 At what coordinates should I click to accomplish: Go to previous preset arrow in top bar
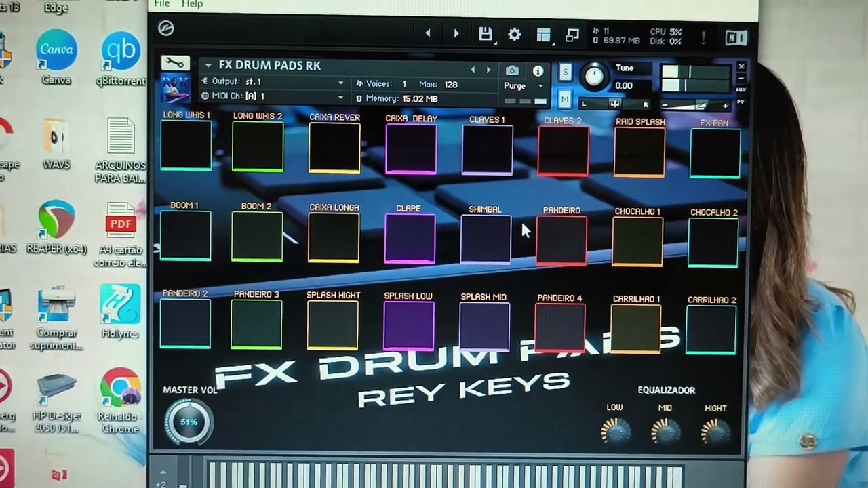pos(427,33)
